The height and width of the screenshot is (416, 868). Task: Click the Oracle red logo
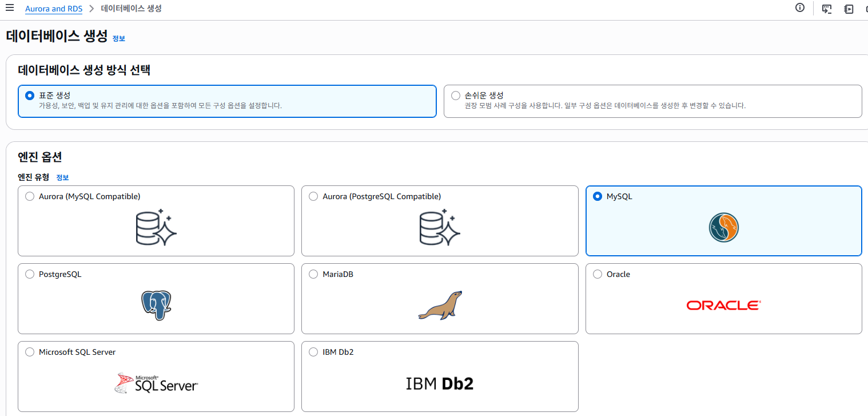tap(724, 305)
